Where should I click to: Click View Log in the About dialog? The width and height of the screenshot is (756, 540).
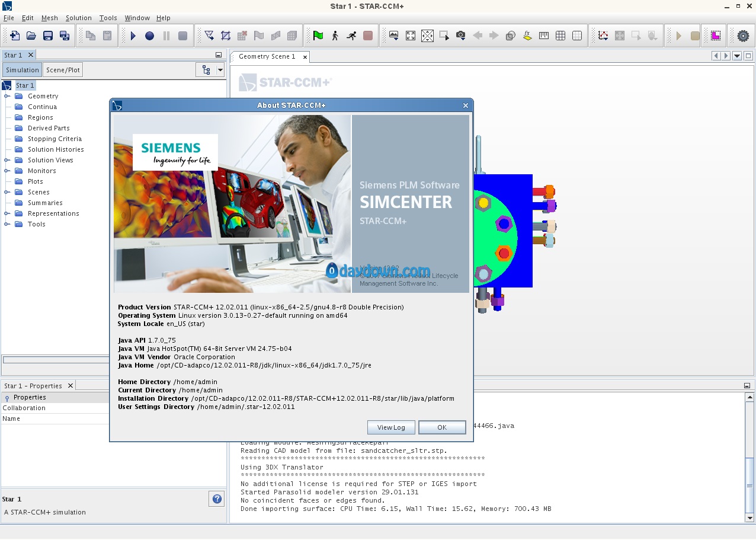pos(391,427)
